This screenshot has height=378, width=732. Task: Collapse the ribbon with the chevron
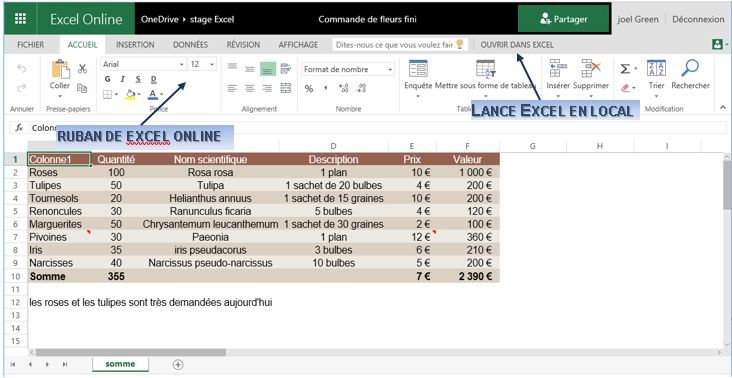pyautogui.click(x=723, y=108)
